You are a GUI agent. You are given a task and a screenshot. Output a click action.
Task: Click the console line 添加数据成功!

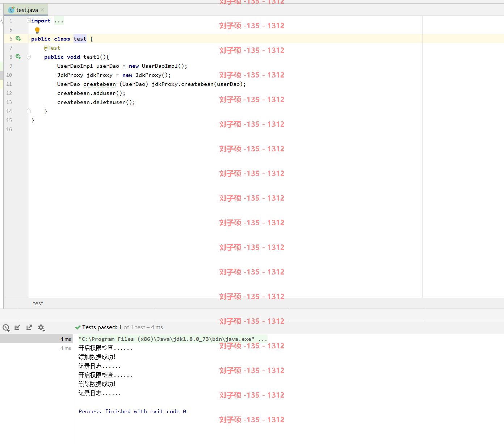click(x=97, y=357)
